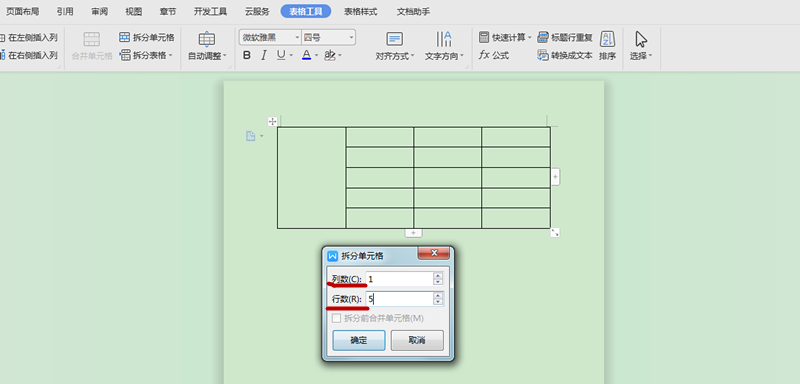Click the 快速计算 icon
Screen dimensions: 800x384
point(484,37)
